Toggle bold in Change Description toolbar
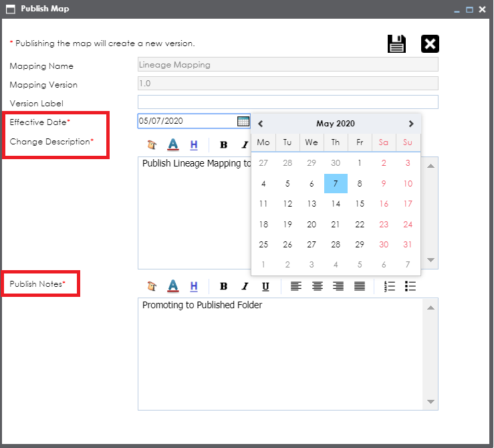 [223, 145]
